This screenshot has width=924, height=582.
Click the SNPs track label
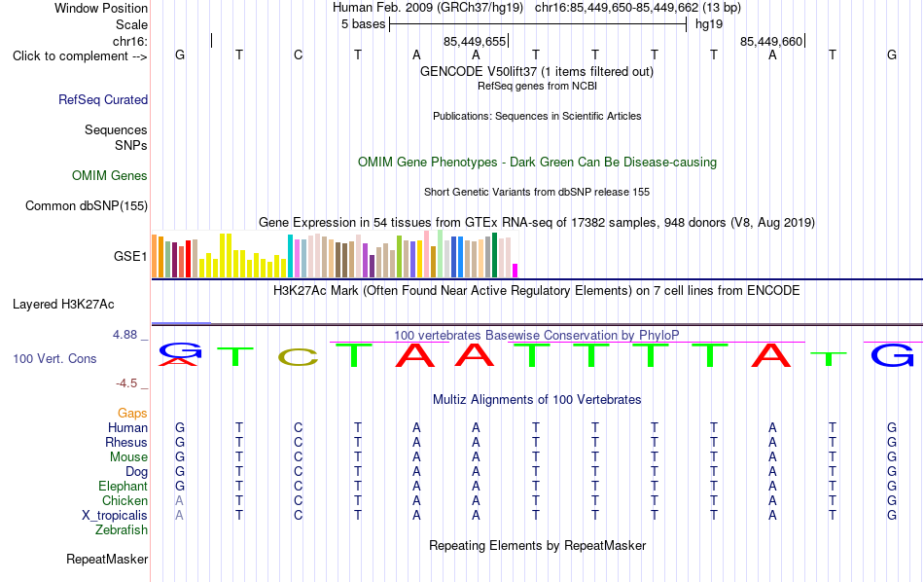[131, 145]
